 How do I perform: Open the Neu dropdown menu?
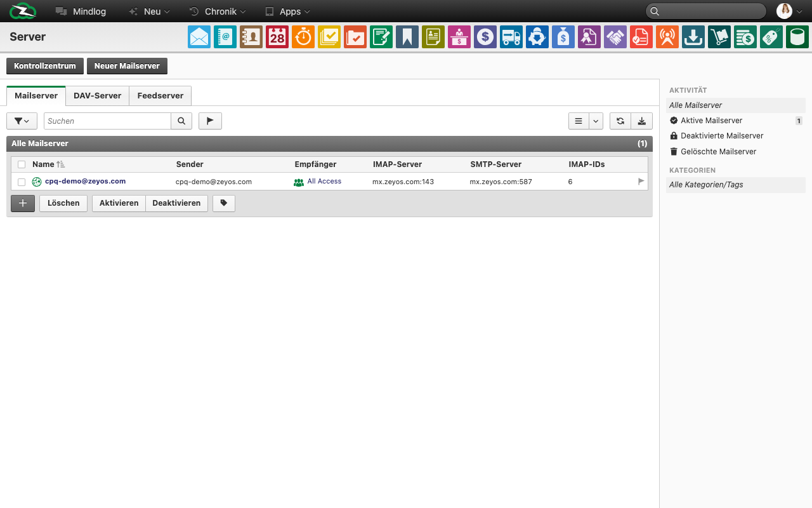[x=149, y=11]
